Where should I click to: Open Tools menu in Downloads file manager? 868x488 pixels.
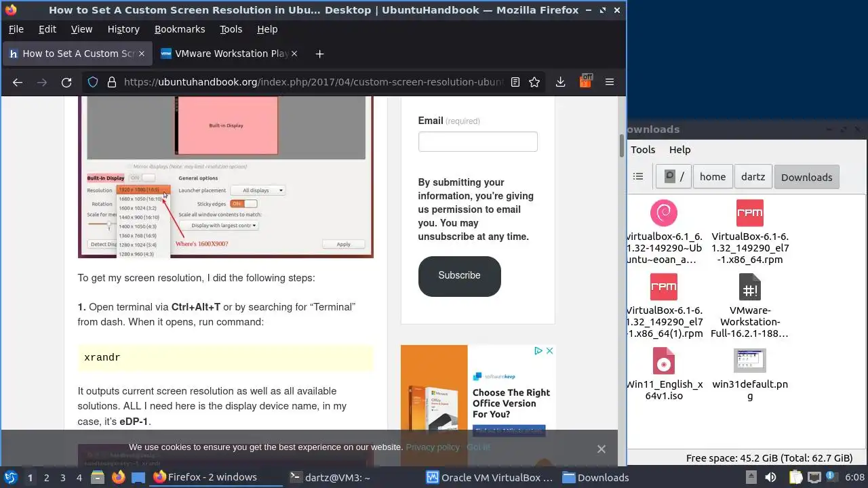point(643,150)
